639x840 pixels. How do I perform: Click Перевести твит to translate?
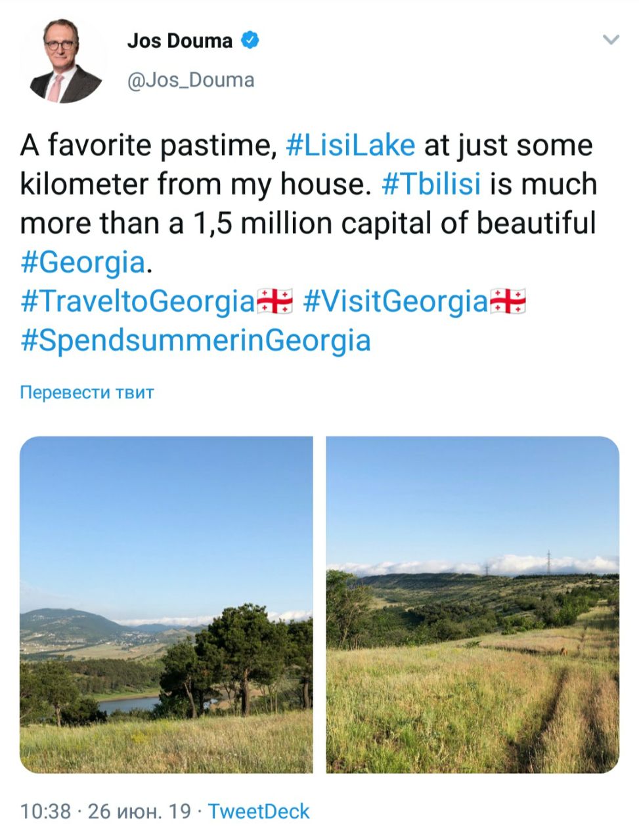coord(87,392)
